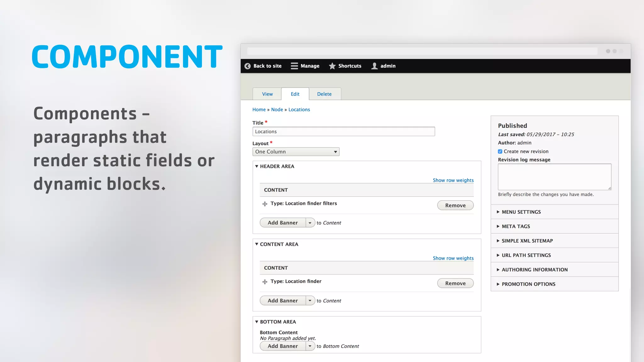Switch to the View tab

coord(267,94)
